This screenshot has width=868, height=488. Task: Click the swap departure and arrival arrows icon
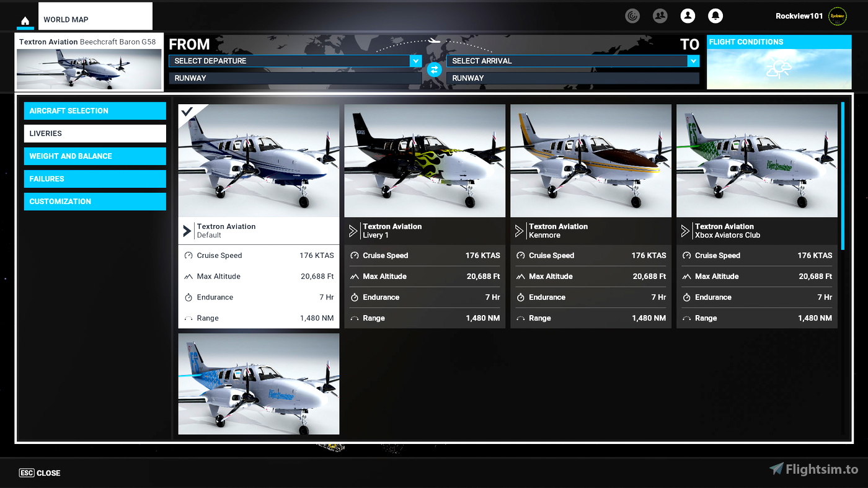click(434, 69)
